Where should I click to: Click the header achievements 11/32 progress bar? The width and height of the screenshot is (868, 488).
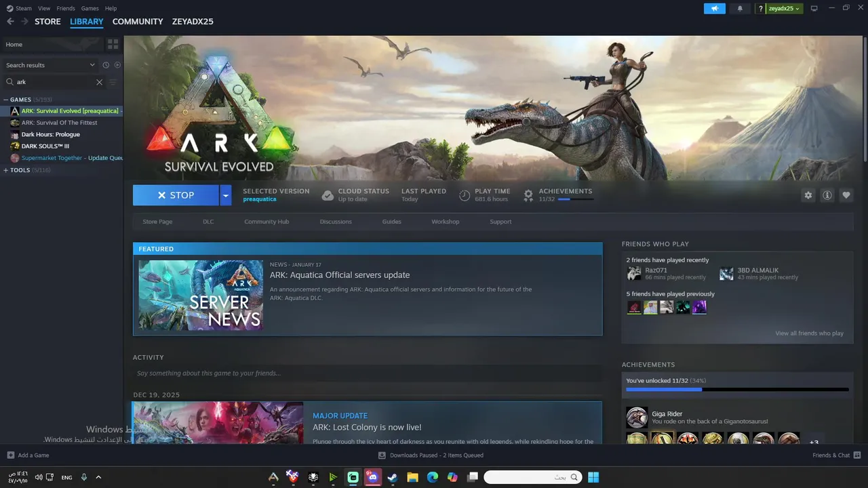(x=575, y=199)
